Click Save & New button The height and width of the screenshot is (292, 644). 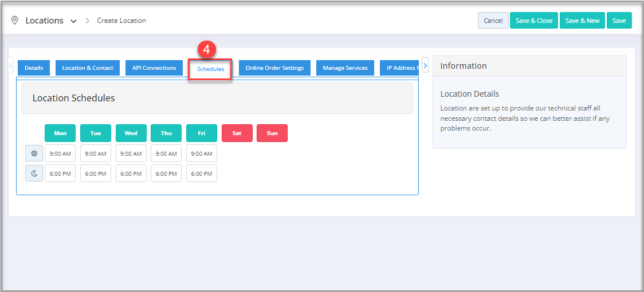click(x=582, y=21)
